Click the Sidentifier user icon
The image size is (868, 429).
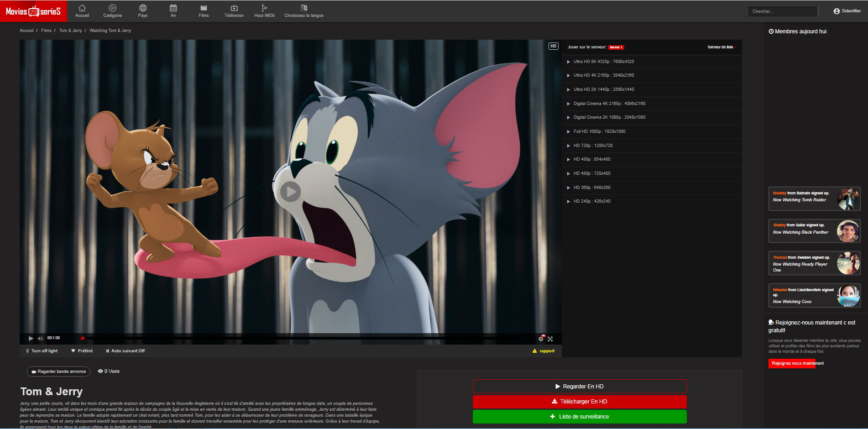[837, 11]
